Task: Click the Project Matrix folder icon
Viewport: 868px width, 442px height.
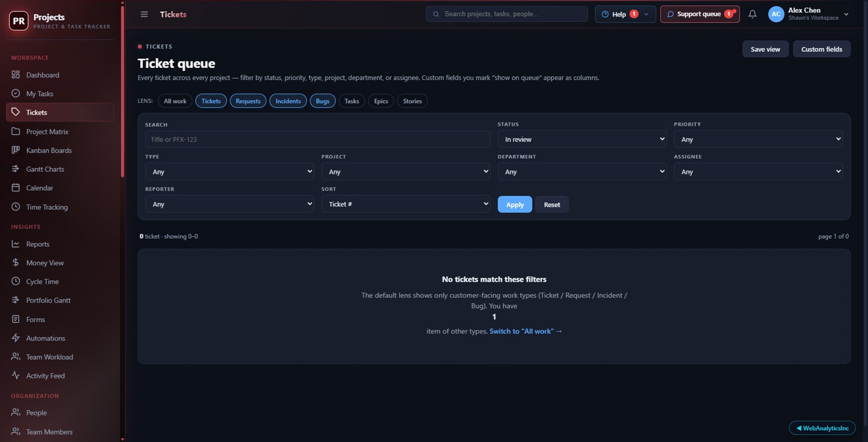Action: [16, 131]
